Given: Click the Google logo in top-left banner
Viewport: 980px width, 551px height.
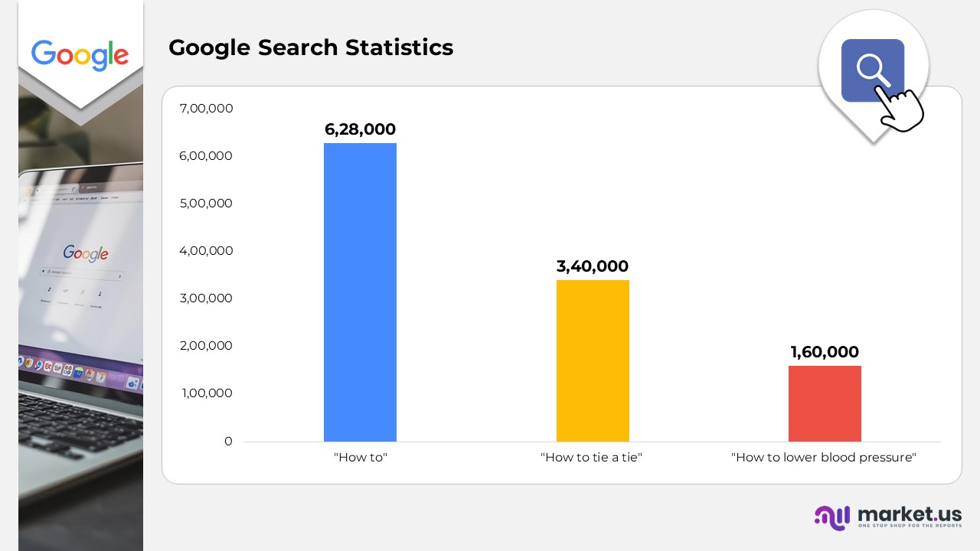Looking at the screenshot, I should [80, 54].
